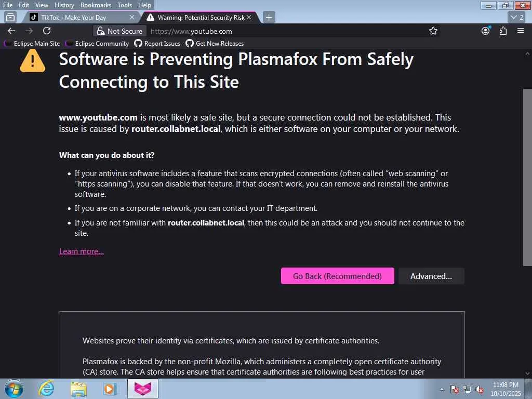The height and width of the screenshot is (399, 532).
Task: Click the network tray icon
Action: click(x=467, y=390)
